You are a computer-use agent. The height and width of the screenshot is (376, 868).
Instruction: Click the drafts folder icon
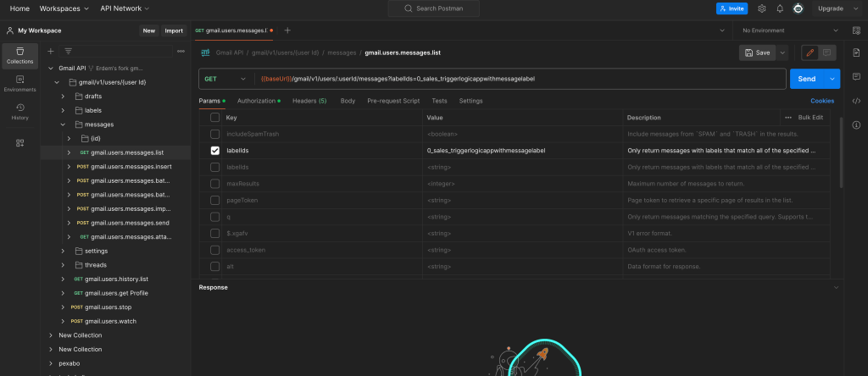79,97
